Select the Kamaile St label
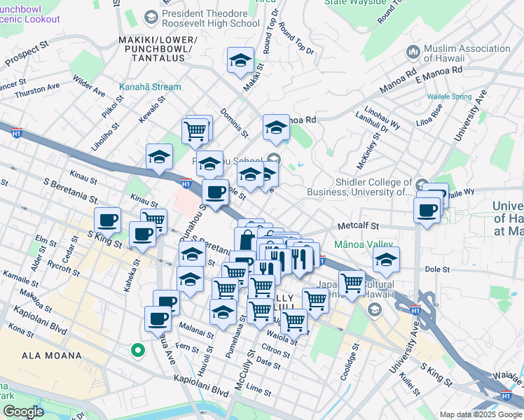 21,279
